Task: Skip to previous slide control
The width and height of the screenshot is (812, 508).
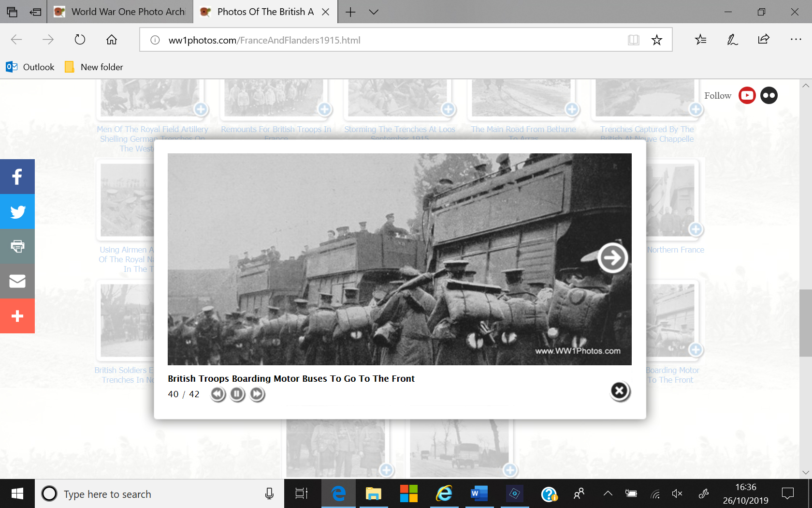Action: 218,394
